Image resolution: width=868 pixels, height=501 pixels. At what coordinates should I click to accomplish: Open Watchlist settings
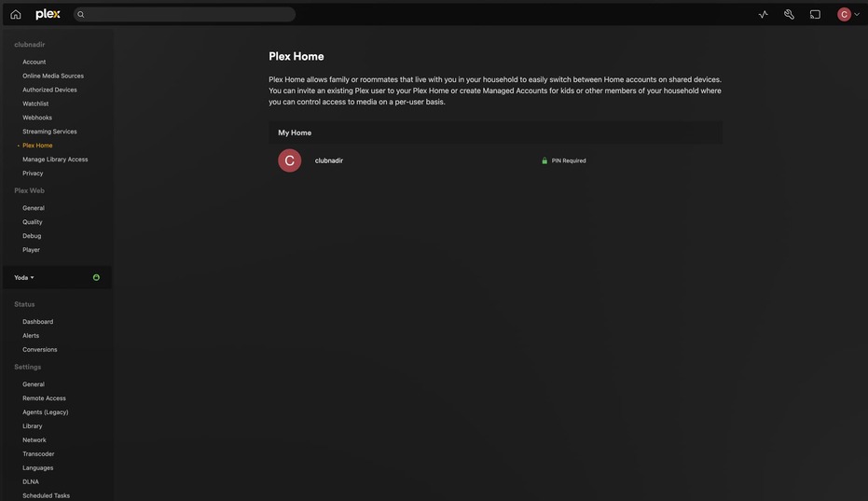click(35, 104)
